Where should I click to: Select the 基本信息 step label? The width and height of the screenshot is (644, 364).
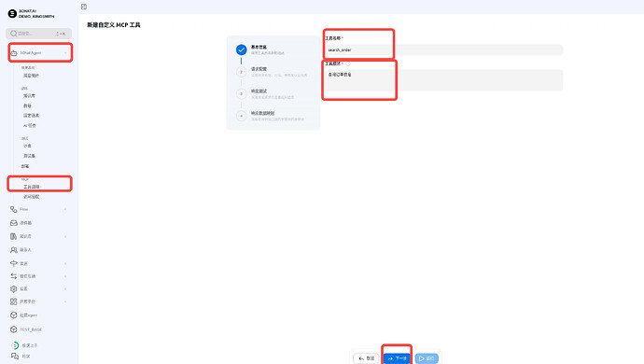coord(259,48)
